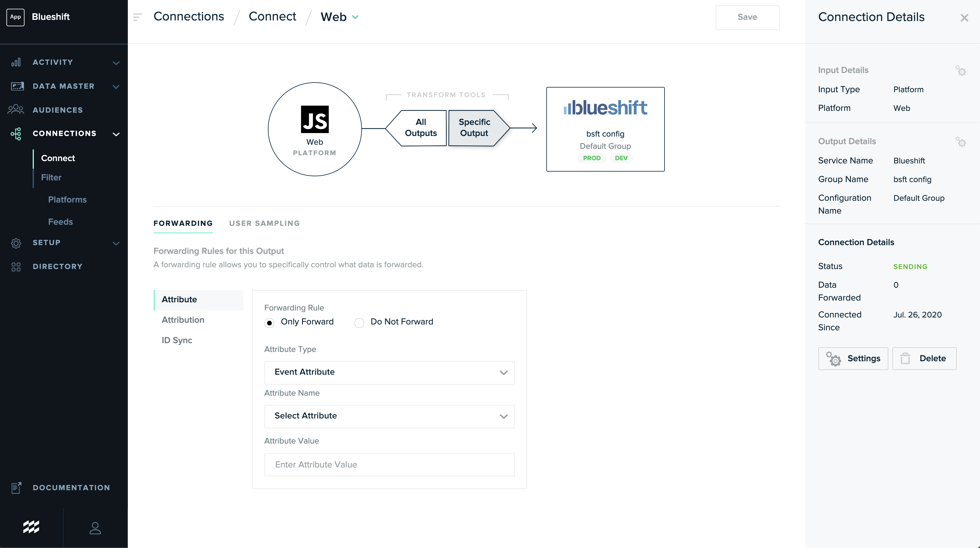The height and width of the screenshot is (548, 980).
Task: Click the Connections nodes icon
Action: (16, 133)
